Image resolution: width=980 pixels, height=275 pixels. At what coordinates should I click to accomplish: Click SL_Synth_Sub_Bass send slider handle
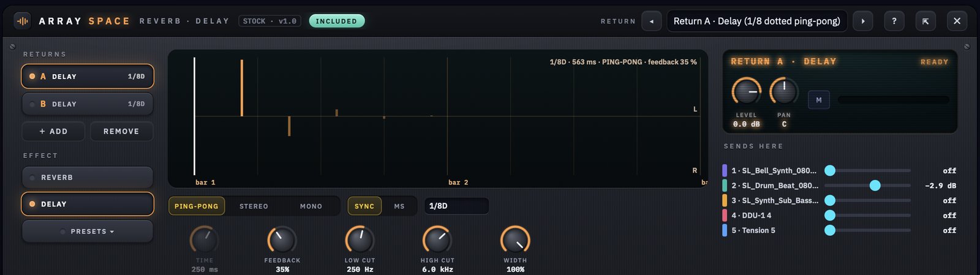coord(830,200)
